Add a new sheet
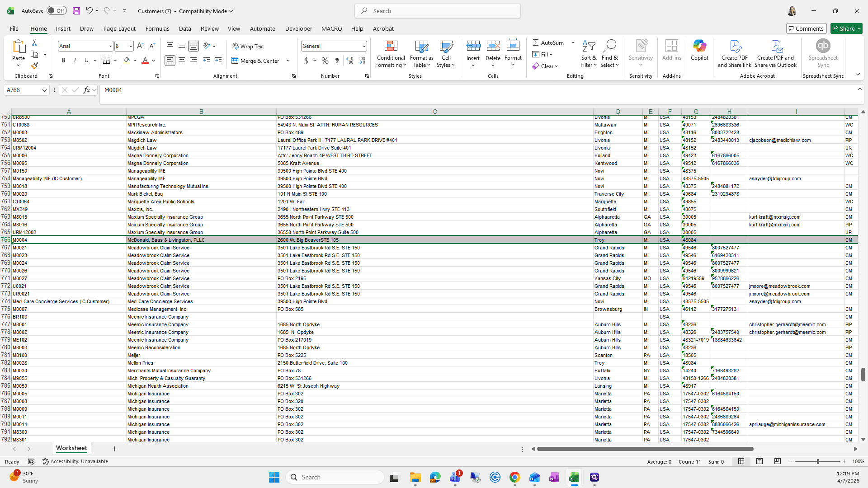 point(114,449)
